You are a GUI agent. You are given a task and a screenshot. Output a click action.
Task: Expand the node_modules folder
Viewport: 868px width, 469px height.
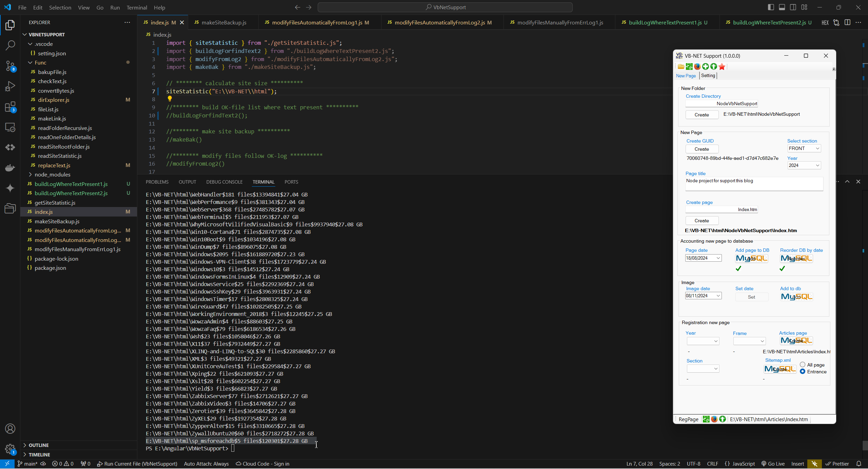[x=52, y=174]
